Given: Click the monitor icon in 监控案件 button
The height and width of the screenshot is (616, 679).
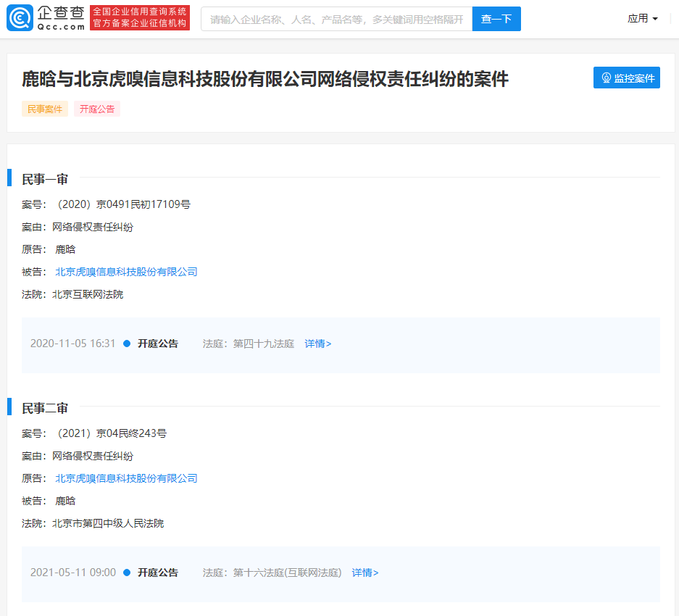Looking at the screenshot, I should pos(607,78).
